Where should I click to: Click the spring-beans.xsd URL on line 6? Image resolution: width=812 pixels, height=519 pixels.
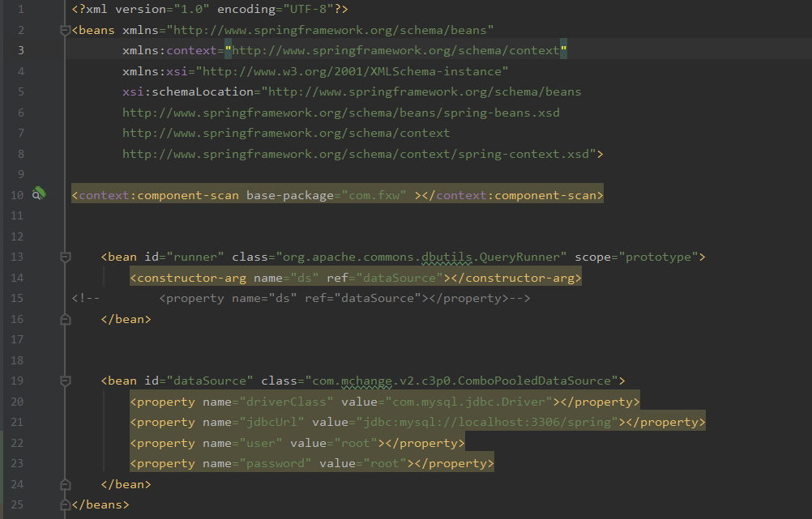tap(340, 113)
